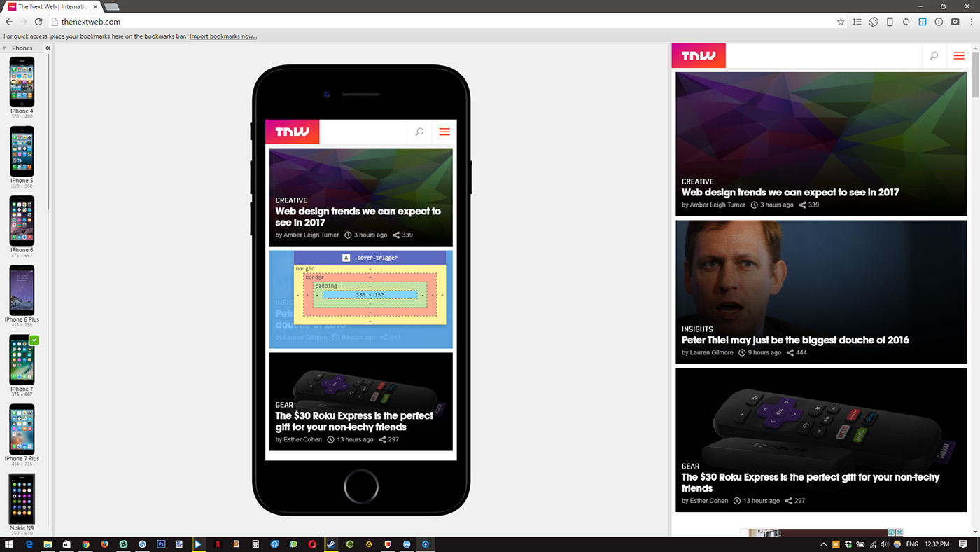Click TNW logo in right pane

click(699, 56)
